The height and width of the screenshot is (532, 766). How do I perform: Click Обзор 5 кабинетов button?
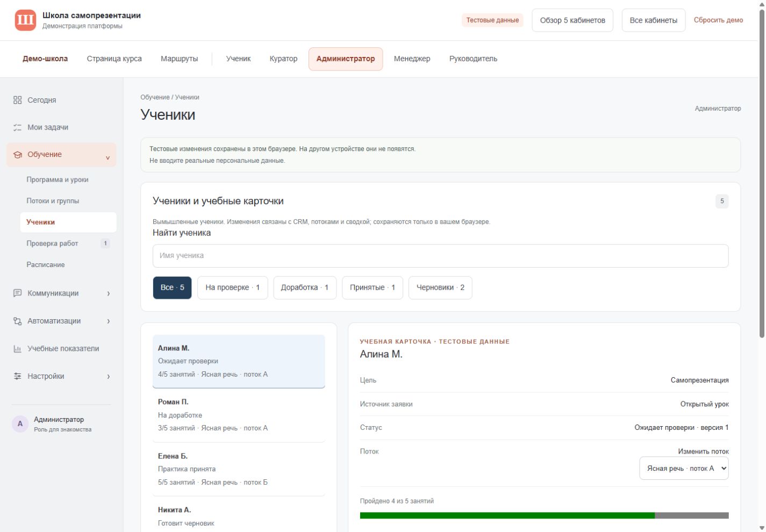click(572, 20)
